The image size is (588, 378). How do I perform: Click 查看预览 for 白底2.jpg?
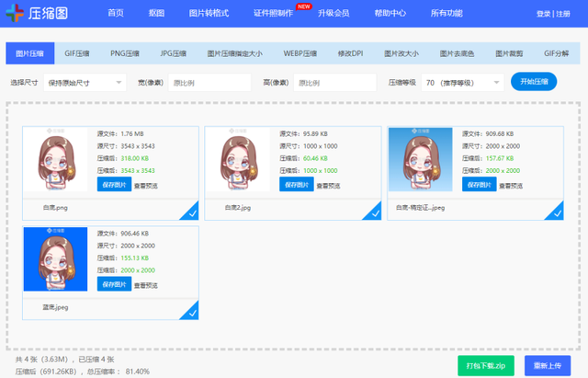coord(328,186)
